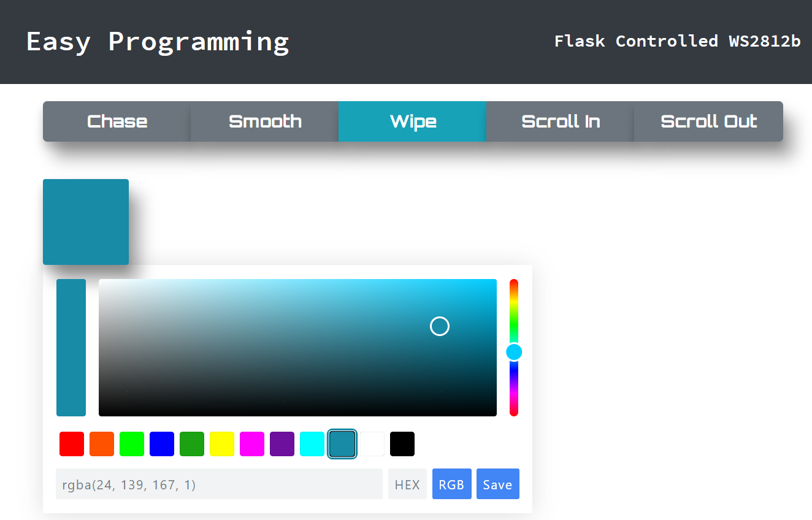Select the yellow color swatch
The width and height of the screenshot is (812, 520).
click(x=222, y=444)
